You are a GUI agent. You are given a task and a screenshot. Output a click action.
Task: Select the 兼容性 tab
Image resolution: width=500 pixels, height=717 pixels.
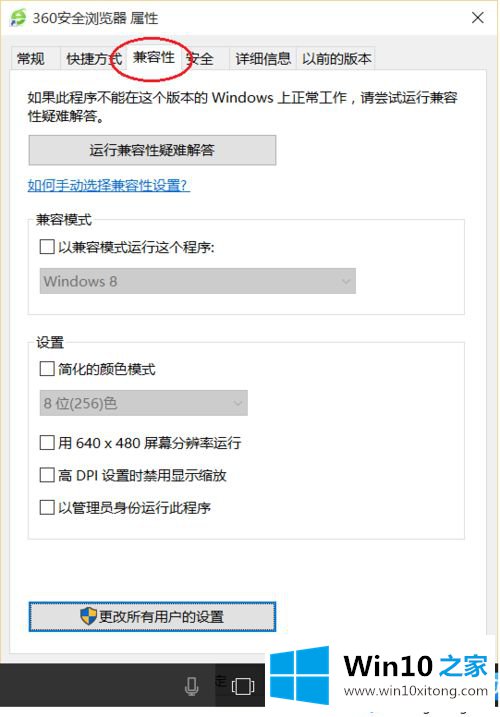[x=154, y=57]
